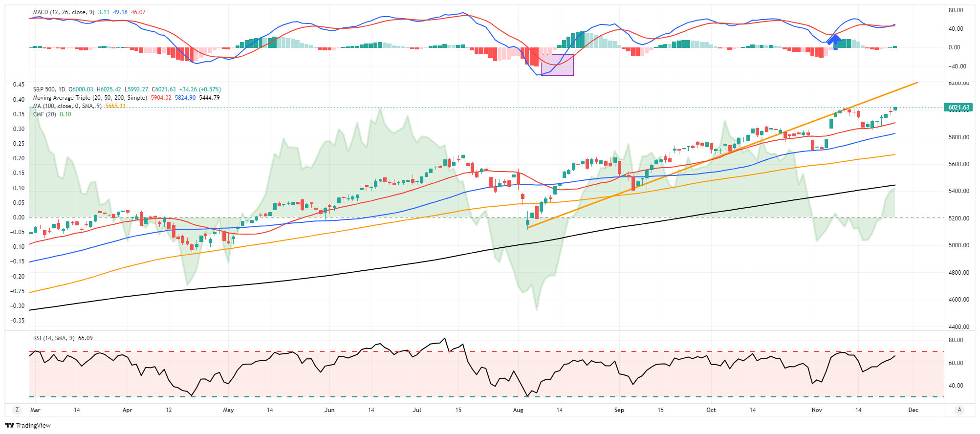Click the Oct label on time axis
The width and height of the screenshot is (980, 434).
pos(711,410)
